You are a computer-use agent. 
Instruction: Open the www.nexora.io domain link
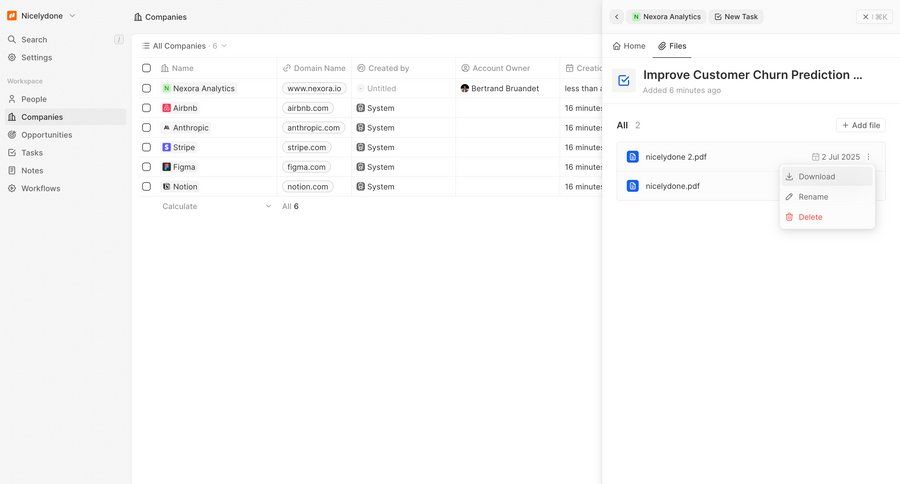click(x=314, y=88)
